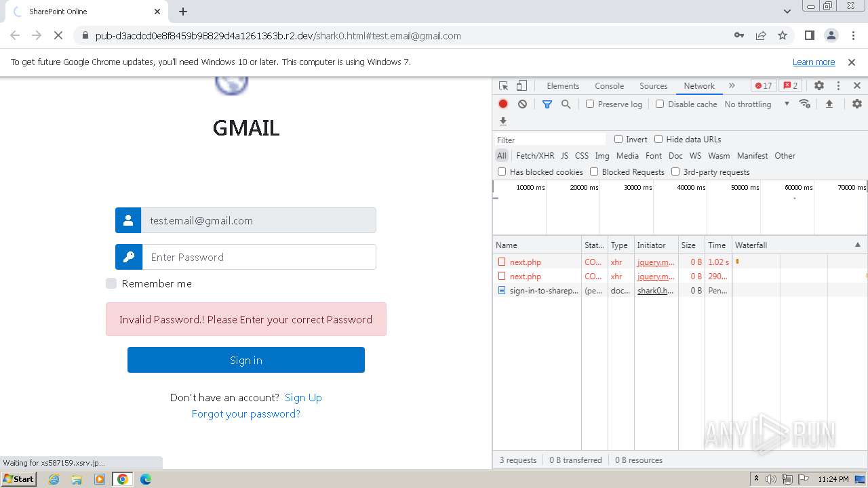Search network requests
The image size is (868, 488).
566,104
